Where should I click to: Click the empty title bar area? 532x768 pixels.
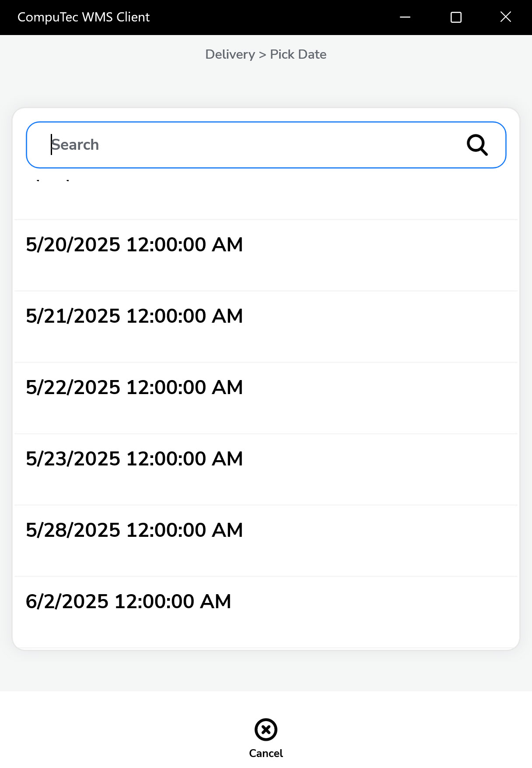271,17
